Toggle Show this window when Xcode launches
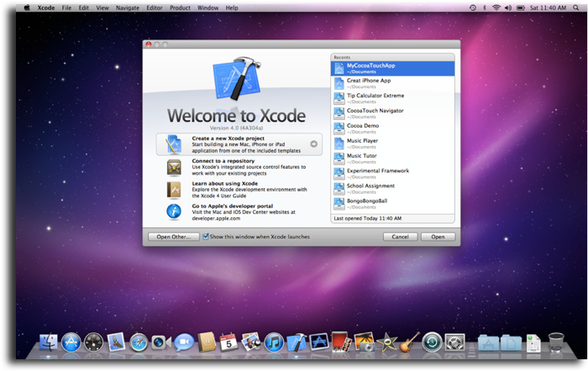The width and height of the screenshot is (588, 371). click(206, 237)
